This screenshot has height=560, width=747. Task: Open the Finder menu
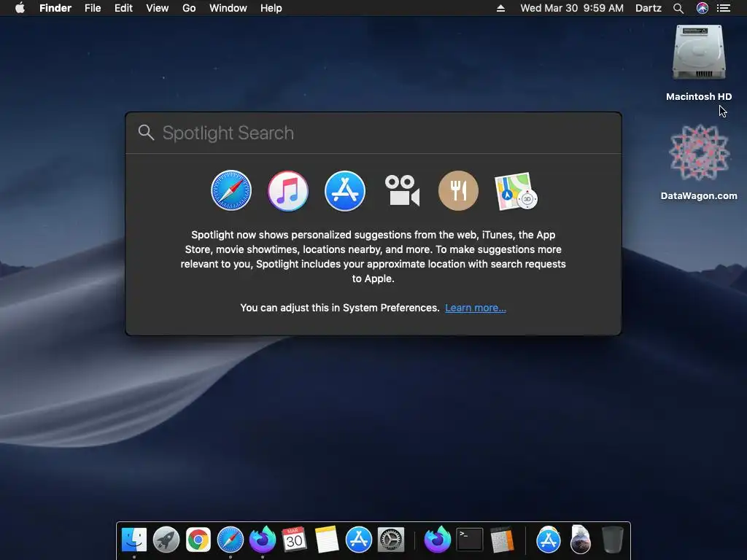[55, 8]
